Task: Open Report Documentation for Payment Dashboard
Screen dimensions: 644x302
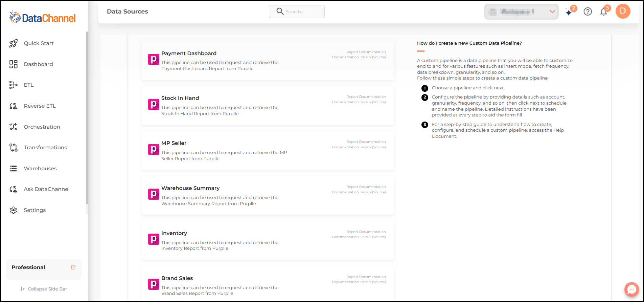Action: [x=366, y=52]
